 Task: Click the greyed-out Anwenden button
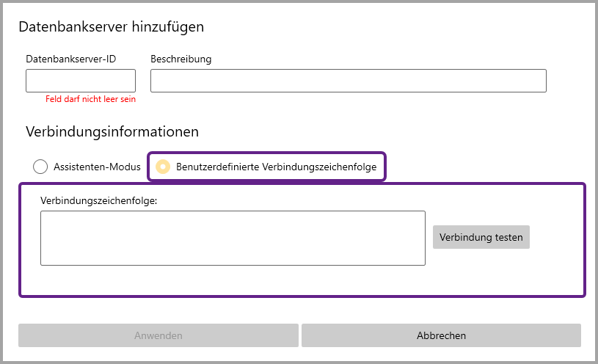158,335
